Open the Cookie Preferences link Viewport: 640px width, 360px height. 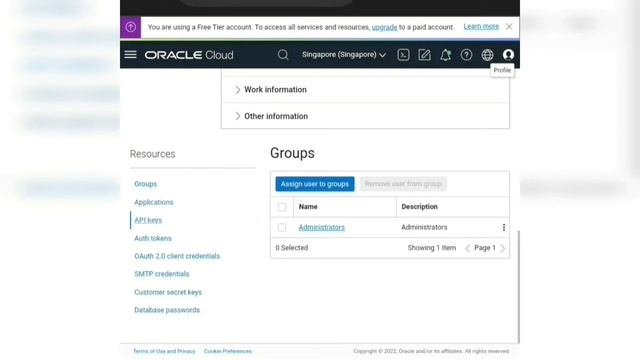tap(228, 351)
